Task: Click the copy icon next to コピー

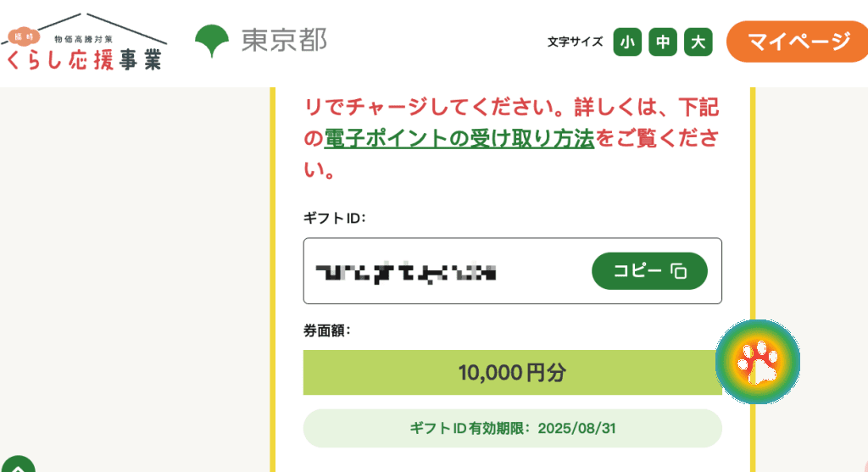Action: pos(677,271)
